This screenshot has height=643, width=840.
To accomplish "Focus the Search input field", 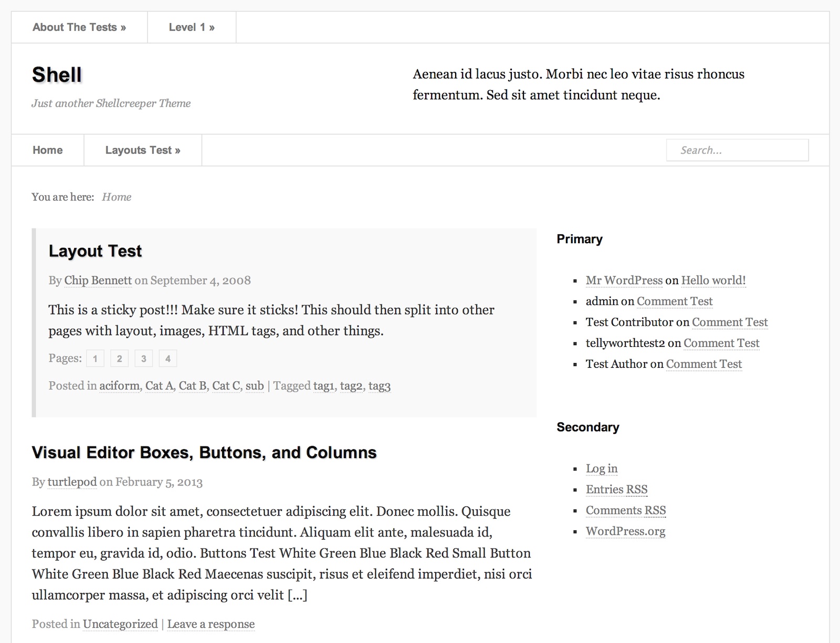I will 737,150.
